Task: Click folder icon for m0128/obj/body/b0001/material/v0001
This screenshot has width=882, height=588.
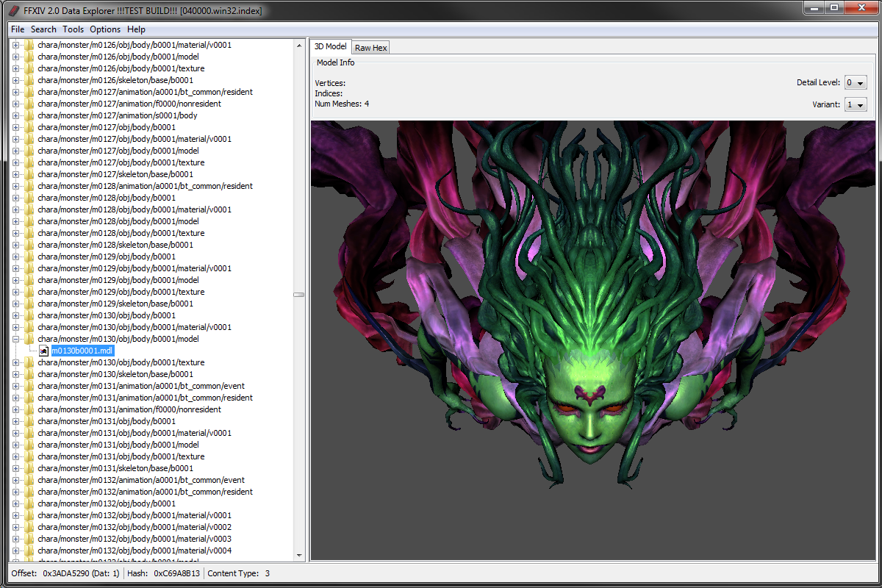Action: 29,209
